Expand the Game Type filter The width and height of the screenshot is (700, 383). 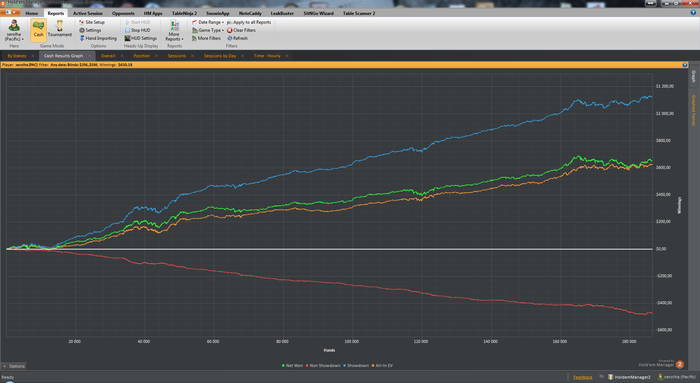click(208, 30)
